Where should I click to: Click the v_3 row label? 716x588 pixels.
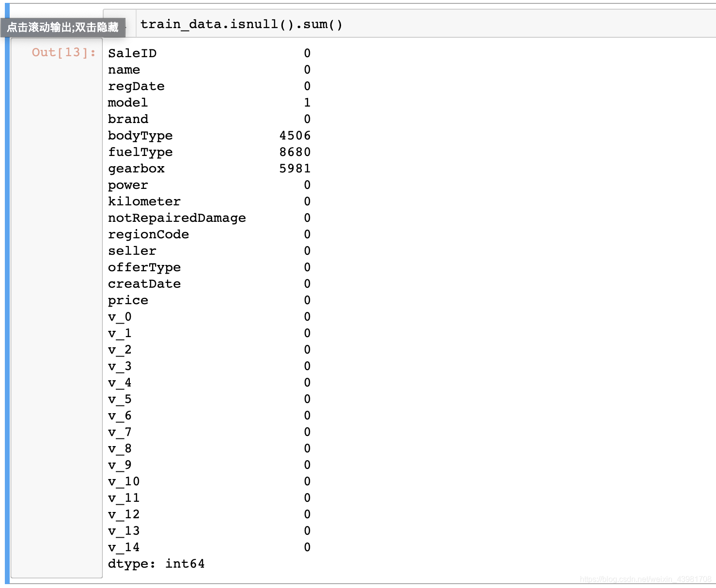[120, 366]
